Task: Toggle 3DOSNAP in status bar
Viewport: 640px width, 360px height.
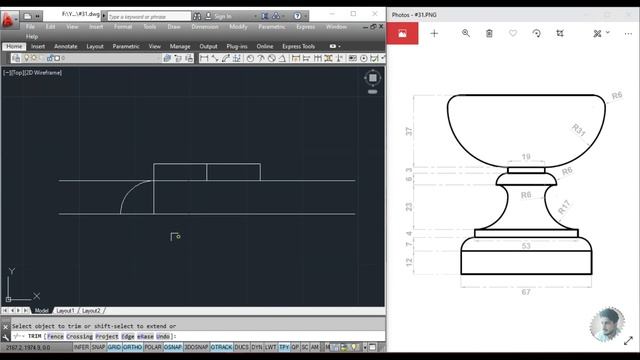Action: pyautogui.click(x=196, y=347)
